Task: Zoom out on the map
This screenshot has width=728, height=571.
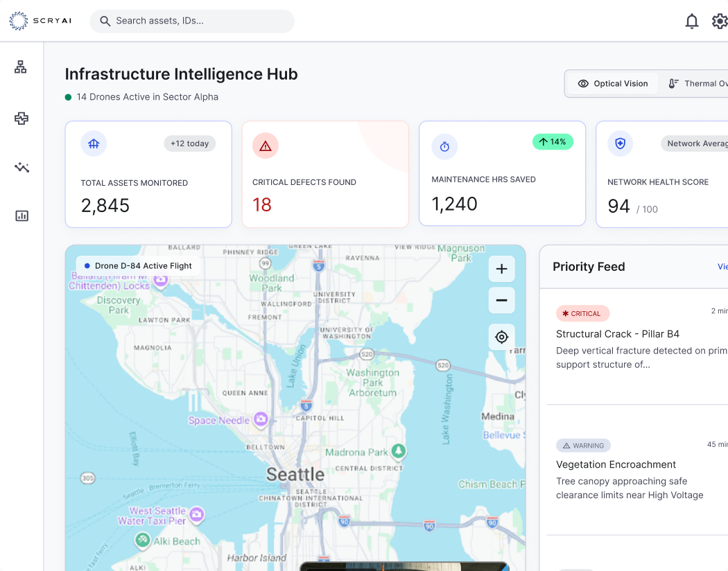Action: click(x=501, y=300)
